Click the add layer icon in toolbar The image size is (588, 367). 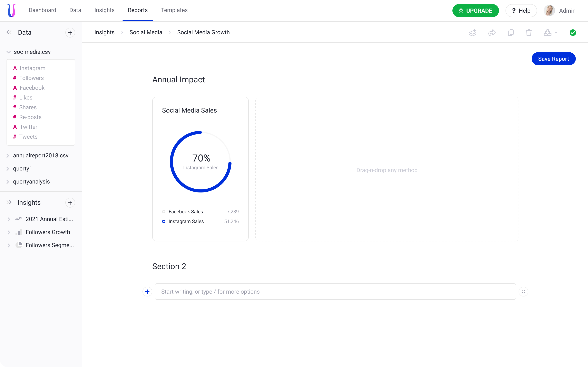[472, 33]
